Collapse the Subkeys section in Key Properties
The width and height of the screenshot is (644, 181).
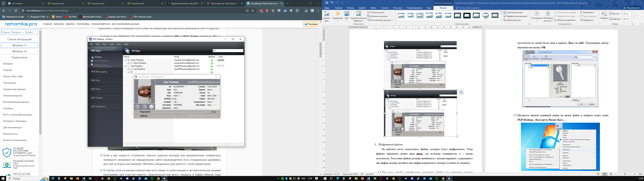click(x=136, y=116)
